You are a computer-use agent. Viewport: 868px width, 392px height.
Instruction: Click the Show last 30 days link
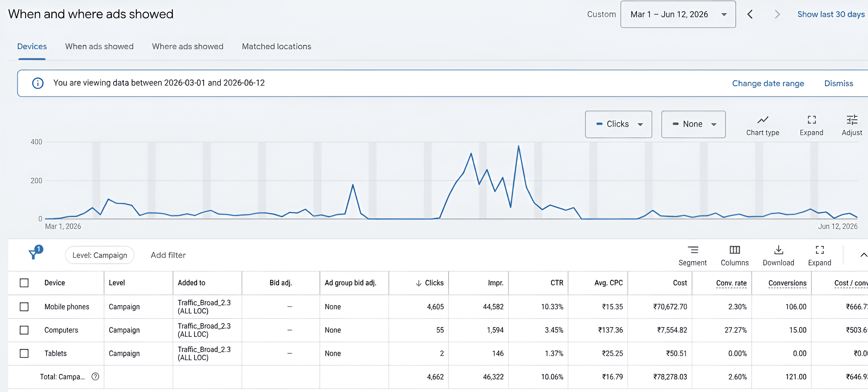coord(831,14)
